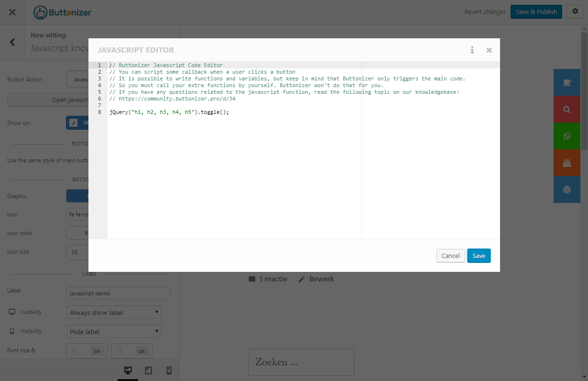The width and height of the screenshot is (588, 381).
Task: Click code line 8 jQuery toggle statement
Action: pos(169,112)
